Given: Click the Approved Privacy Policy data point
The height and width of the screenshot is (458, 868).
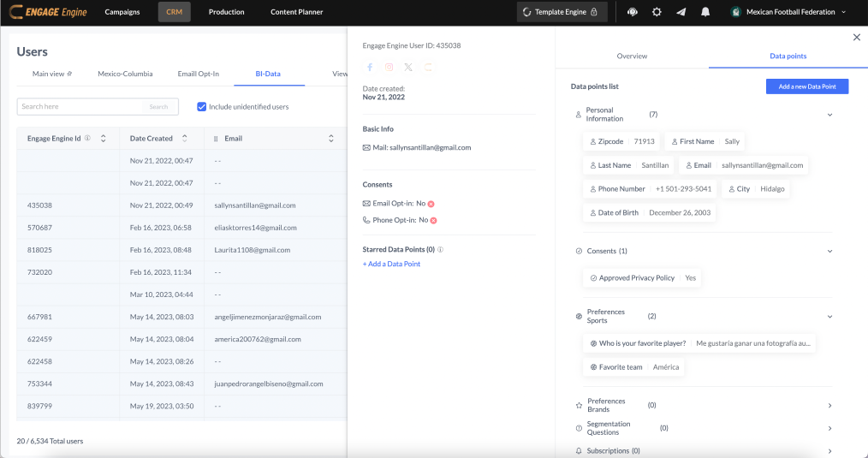Looking at the screenshot, I should [642, 278].
